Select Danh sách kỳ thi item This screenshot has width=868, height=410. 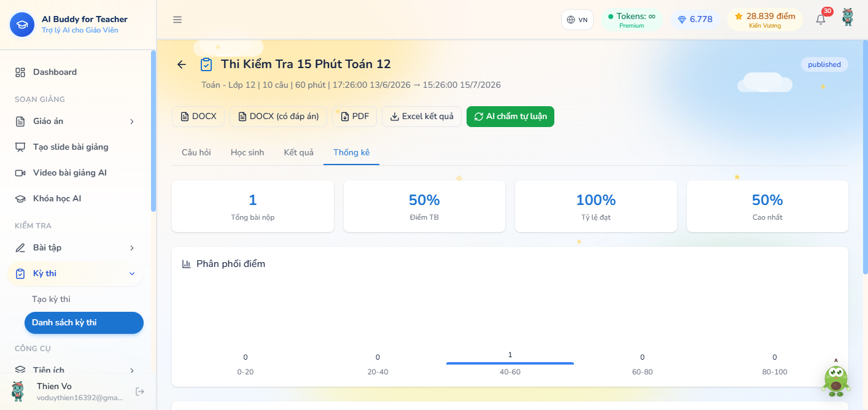[83, 323]
